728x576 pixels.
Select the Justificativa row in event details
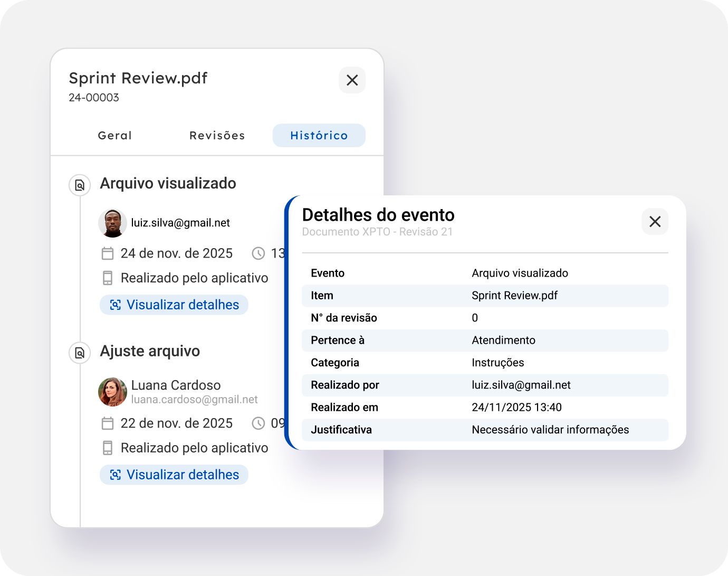(484, 430)
